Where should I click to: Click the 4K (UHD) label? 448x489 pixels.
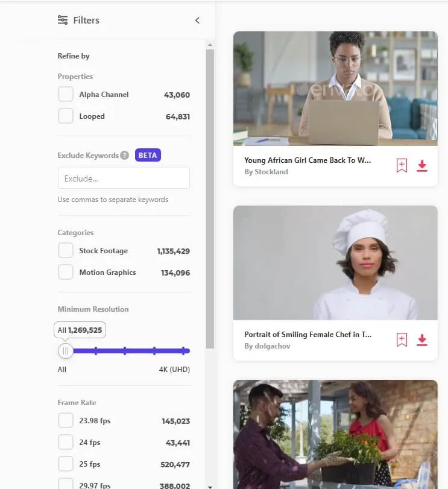(x=174, y=370)
